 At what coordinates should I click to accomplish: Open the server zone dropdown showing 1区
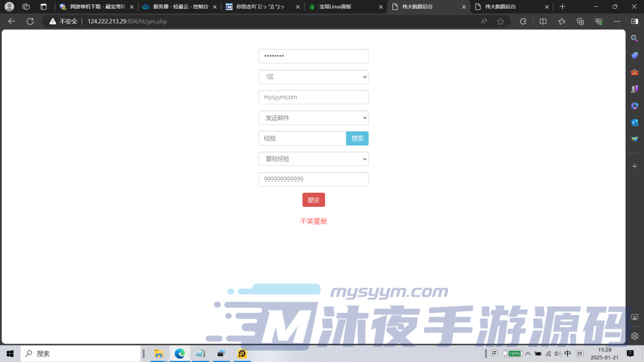(x=313, y=76)
